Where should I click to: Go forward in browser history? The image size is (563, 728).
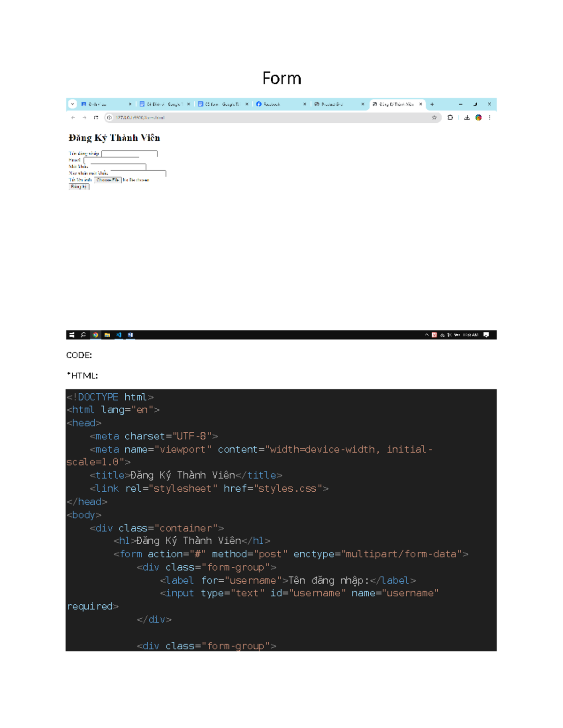84,118
